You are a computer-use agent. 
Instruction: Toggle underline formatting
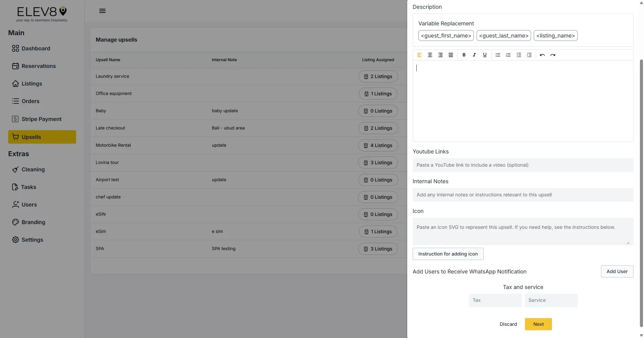[485, 55]
